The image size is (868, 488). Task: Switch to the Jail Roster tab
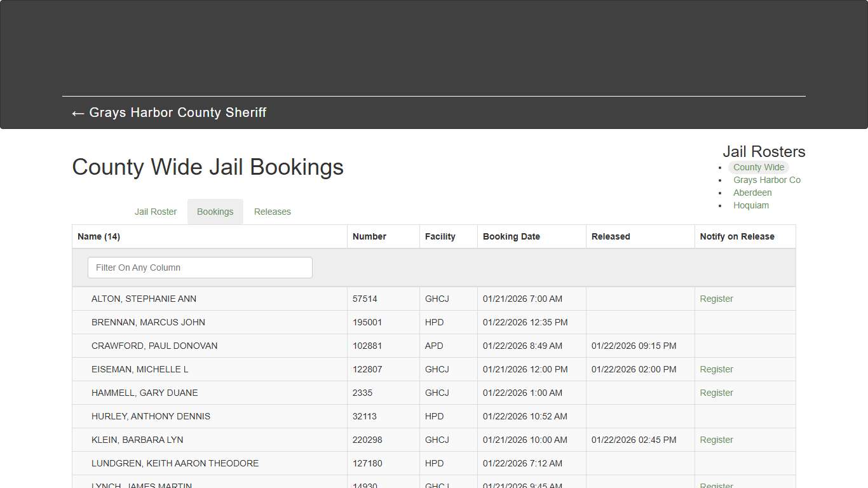coord(155,212)
